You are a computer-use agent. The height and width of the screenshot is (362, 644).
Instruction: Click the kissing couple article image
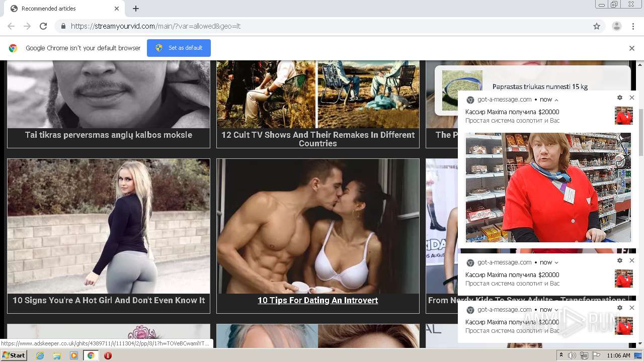point(318,226)
